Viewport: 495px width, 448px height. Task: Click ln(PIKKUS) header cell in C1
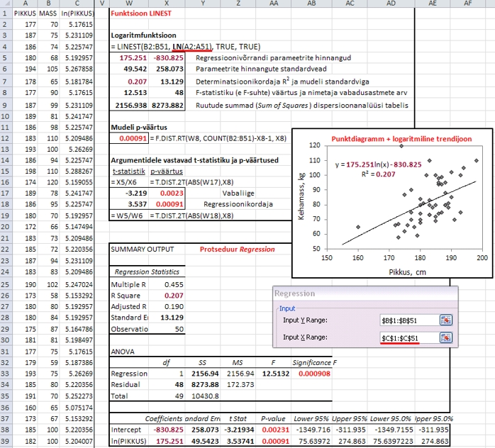77,13
